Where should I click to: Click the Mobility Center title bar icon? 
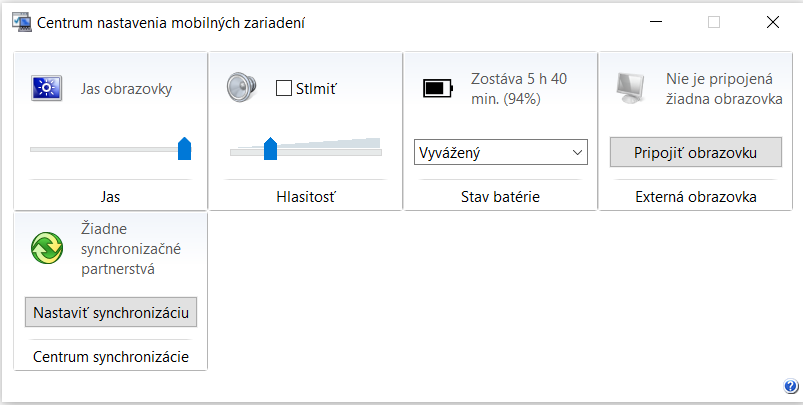point(19,21)
